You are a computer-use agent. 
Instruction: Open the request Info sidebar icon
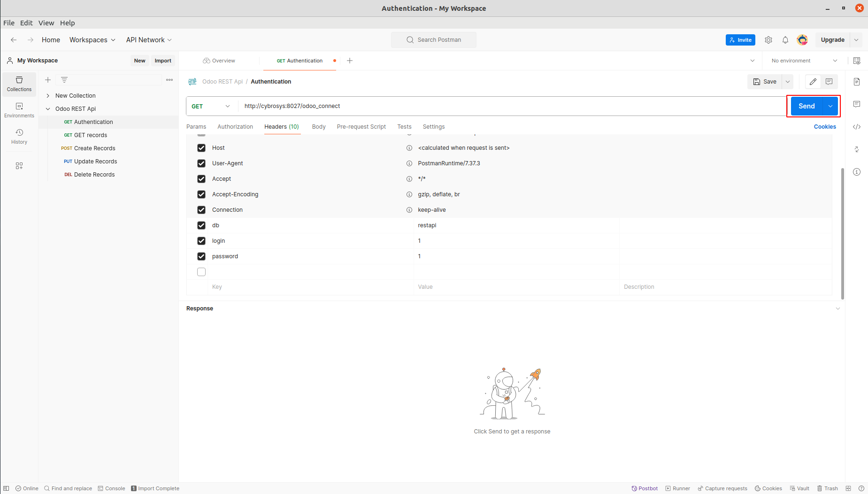point(857,172)
